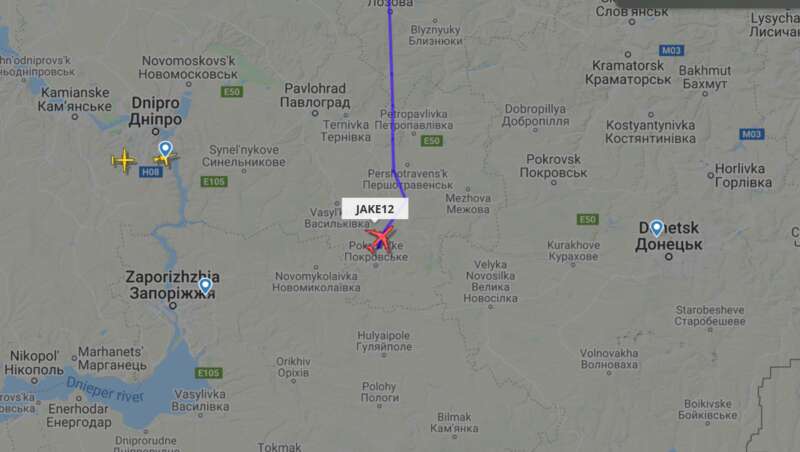The width and height of the screenshot is (800, 452).
Task: Select the yellow aircraft beside the Dnipro airport pin
Action: pyautogui.click(x=164, y=159)
